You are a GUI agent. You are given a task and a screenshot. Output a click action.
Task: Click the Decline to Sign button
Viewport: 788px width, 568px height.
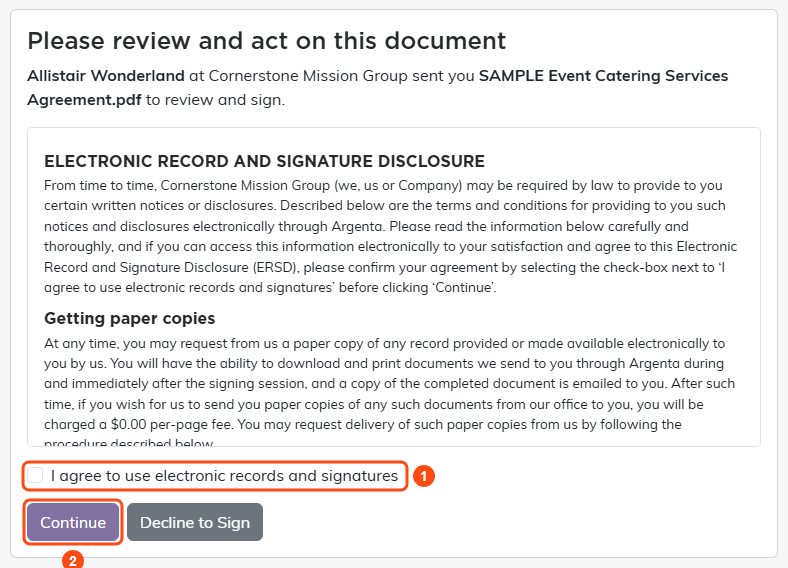coord(195,522)
